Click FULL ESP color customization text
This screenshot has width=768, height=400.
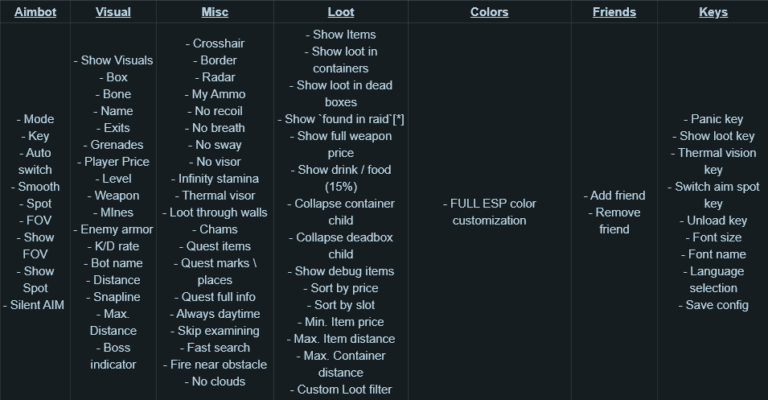tap(489, 211)
